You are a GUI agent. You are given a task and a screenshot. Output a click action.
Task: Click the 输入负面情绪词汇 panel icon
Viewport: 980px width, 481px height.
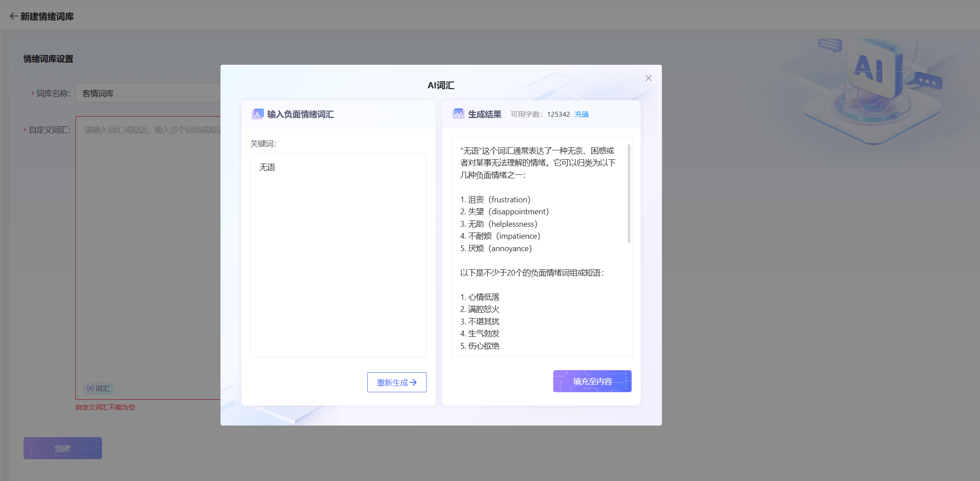[257, 114]
